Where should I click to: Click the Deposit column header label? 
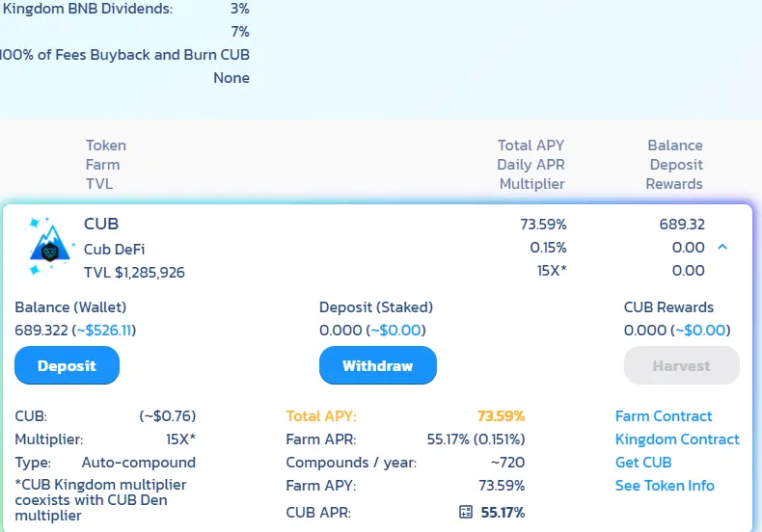click(676, 165)
